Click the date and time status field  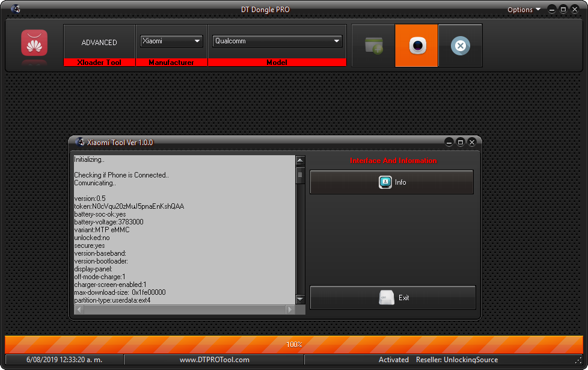tap(64, 360)
